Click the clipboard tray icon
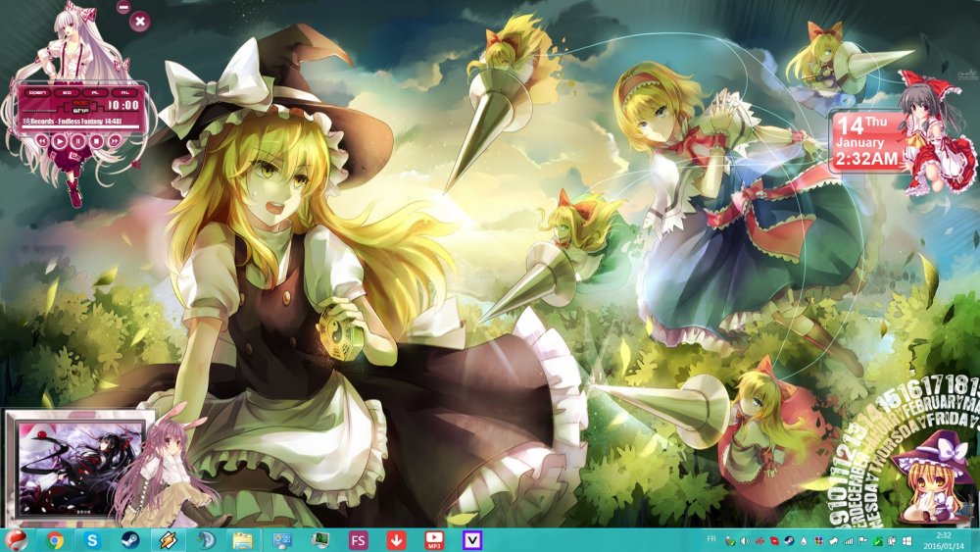The width and height of the screenshot is (980, 552). tap(892, 541)
